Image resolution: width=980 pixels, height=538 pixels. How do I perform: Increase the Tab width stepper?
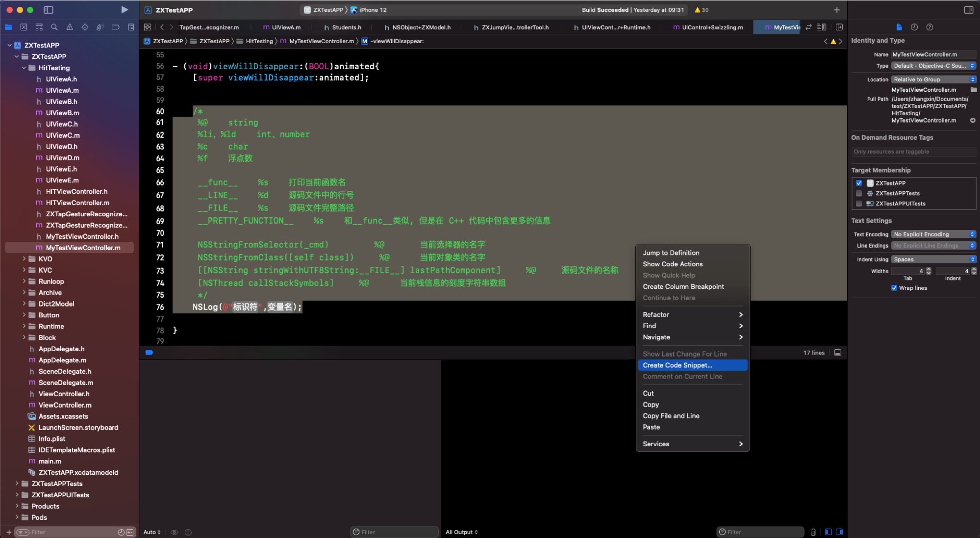coord(929,269)
